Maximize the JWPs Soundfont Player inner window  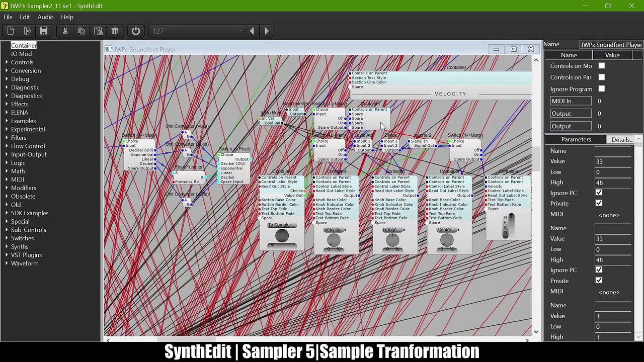(x=514, y=49)
